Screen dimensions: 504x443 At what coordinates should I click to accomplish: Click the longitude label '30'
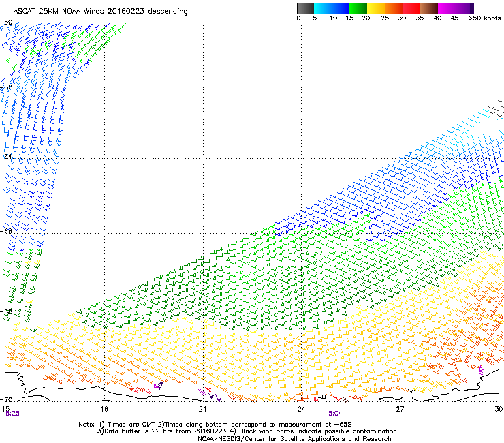pyautogui.click(x=499, y=409)
